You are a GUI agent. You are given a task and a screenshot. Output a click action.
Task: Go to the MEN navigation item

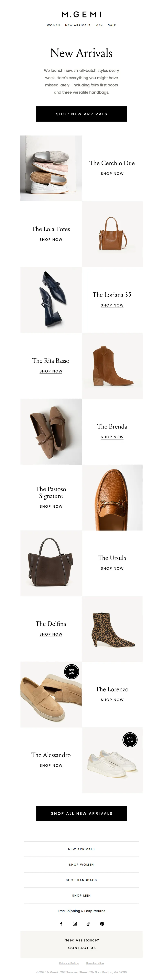(x=99, y=25)
